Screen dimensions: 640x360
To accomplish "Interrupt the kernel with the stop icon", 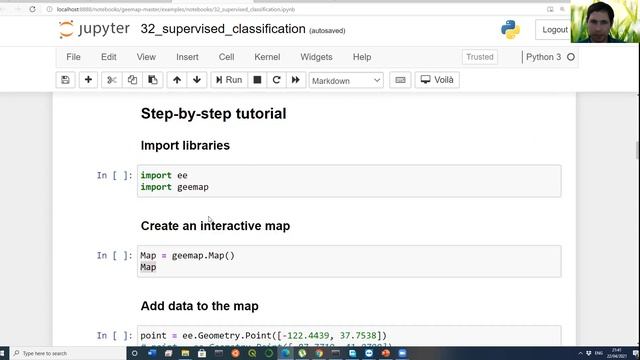I will 257,80.
